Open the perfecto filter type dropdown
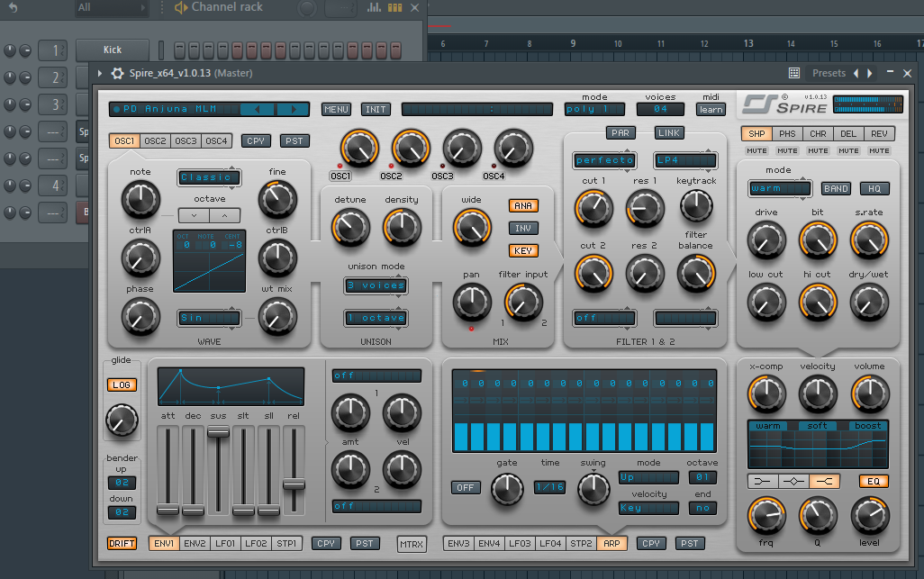 click(604, 160)
